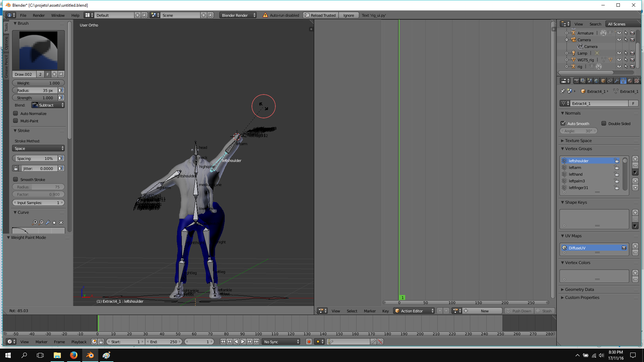Adjust the brush Weight slider
Viewport: 644px width, 362px height.
tap(39, 83)
